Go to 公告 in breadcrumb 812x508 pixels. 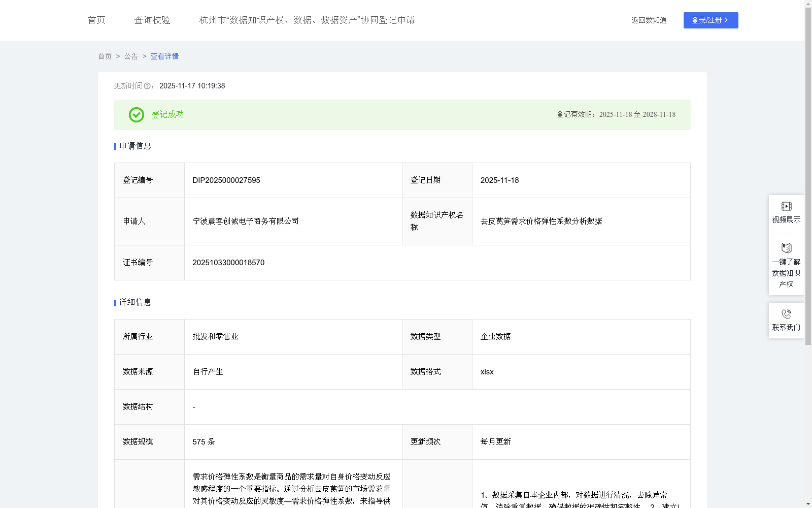[131, 56]
